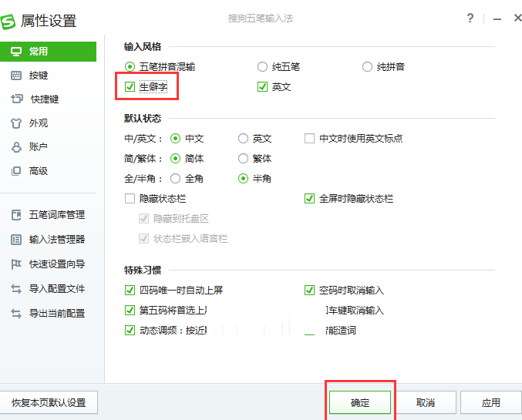
Task: Click the 导入配置文件 arrows icon
Action: (16, 289)
